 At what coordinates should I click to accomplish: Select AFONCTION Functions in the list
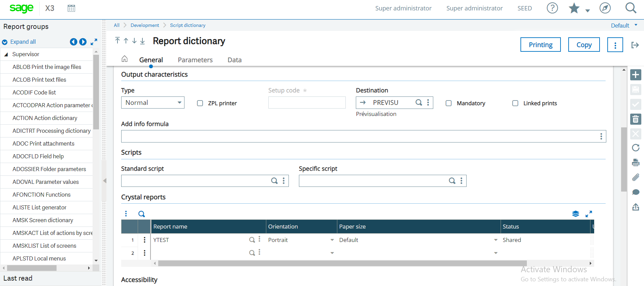coord(41,195)
